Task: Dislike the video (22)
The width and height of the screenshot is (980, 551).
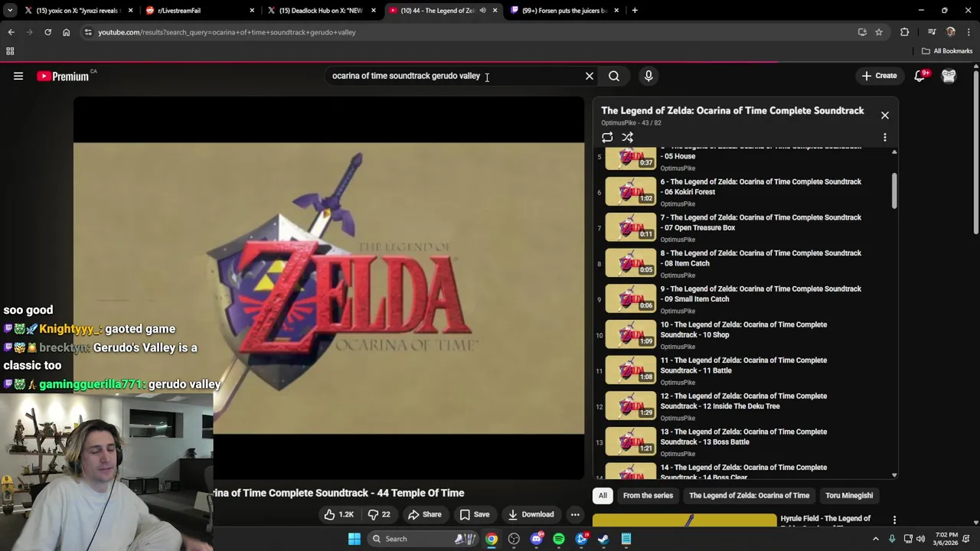Action: [378, 514]
